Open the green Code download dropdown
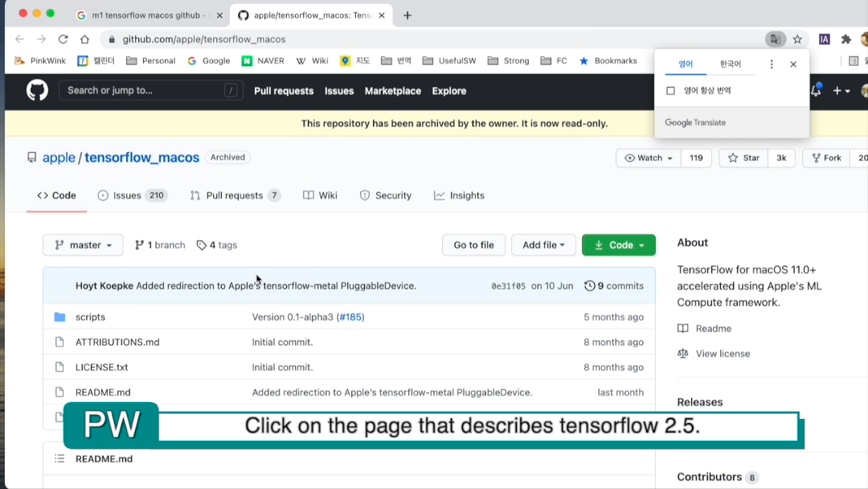868x489 pixels. coord(618,244)
